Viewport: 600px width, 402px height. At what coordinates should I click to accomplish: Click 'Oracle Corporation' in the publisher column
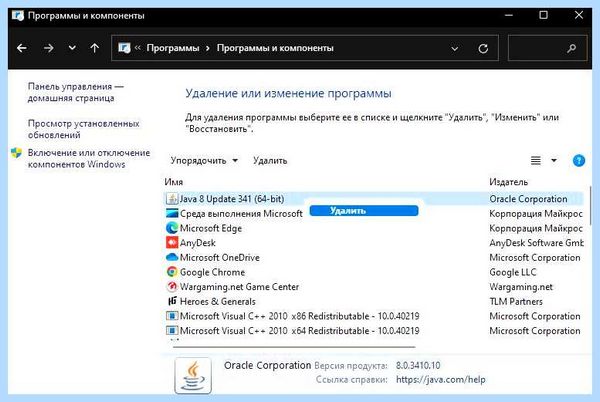[x=528, y=199]
